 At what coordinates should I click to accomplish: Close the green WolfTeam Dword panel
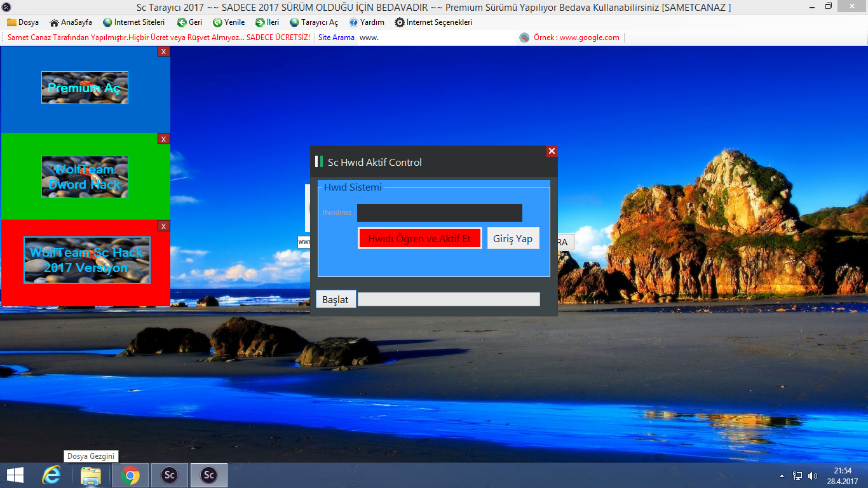164,139
